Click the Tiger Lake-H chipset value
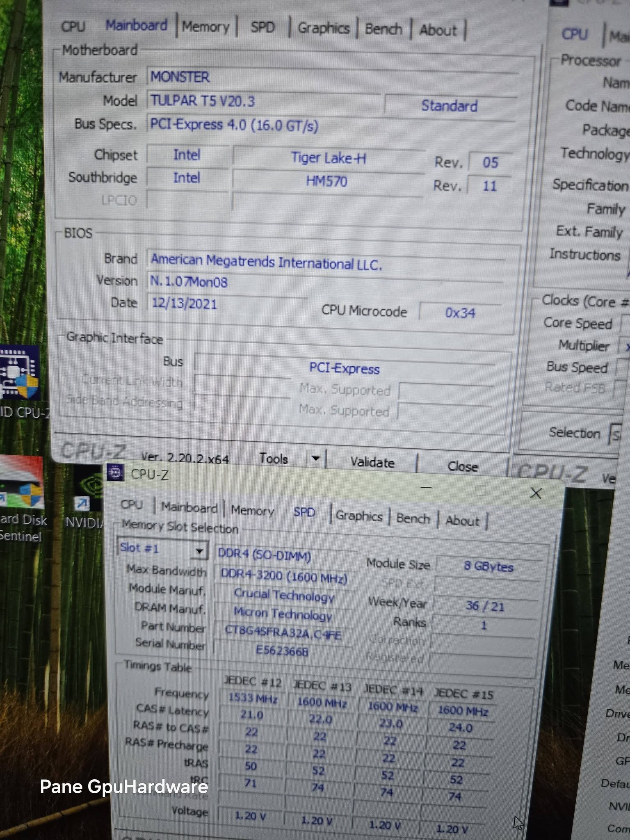This screenshot has width=630, height=840. coord(329,158)
